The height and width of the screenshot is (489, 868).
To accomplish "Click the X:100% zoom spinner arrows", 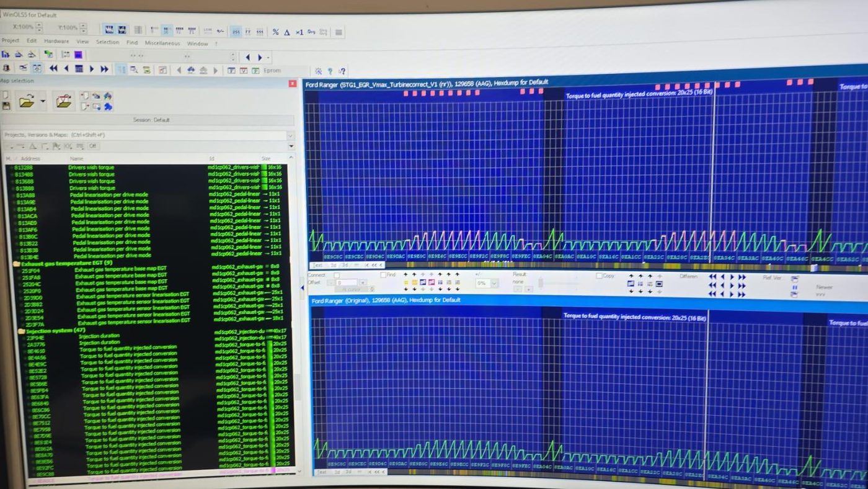I will click(x=39, y=27).
